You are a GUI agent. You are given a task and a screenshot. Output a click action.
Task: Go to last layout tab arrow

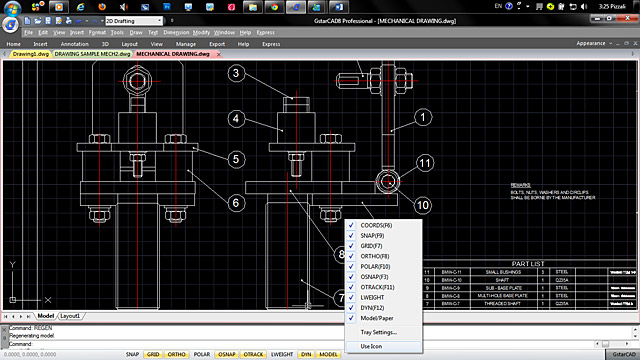[29, 316]
